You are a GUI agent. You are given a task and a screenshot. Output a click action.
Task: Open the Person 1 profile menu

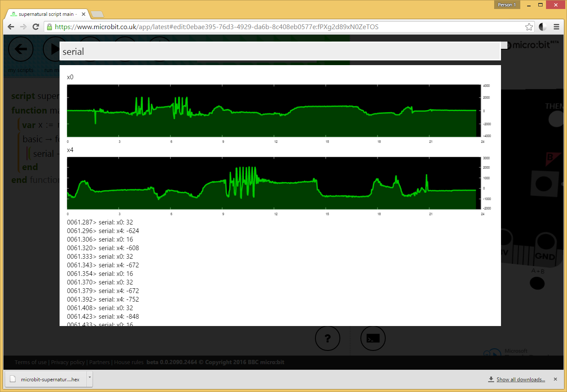point(507,5)
